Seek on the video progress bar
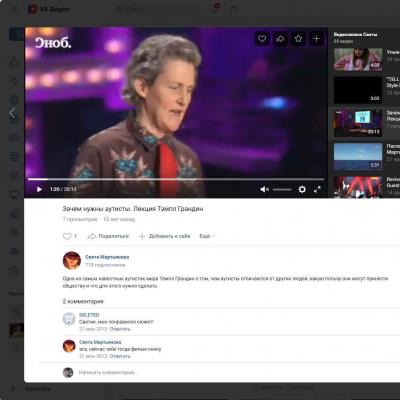This screenshot has width=400, height=400. pyautogui.click(x=176, y=179)
